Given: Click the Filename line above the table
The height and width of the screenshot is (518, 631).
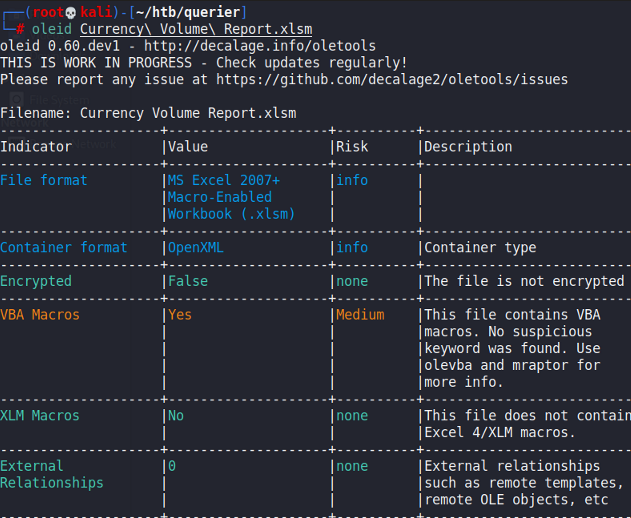Looking at the screenshot, I should (x=148, y=113).
